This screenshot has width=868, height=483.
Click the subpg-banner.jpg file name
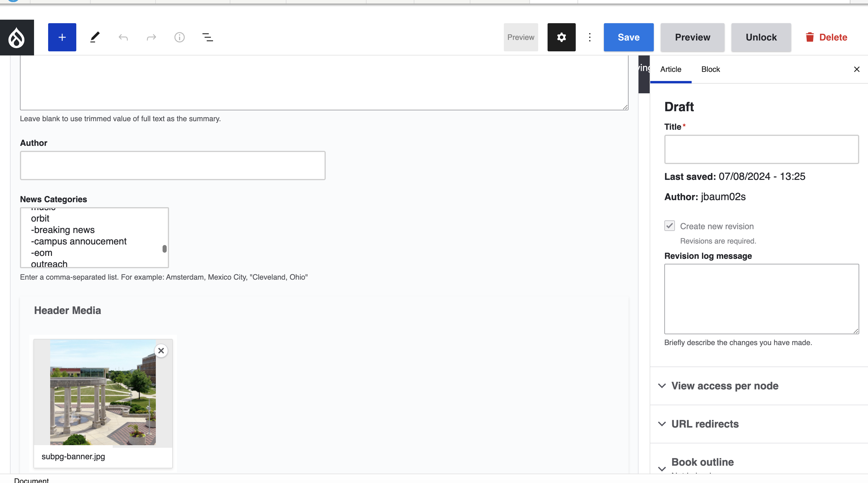73,456
